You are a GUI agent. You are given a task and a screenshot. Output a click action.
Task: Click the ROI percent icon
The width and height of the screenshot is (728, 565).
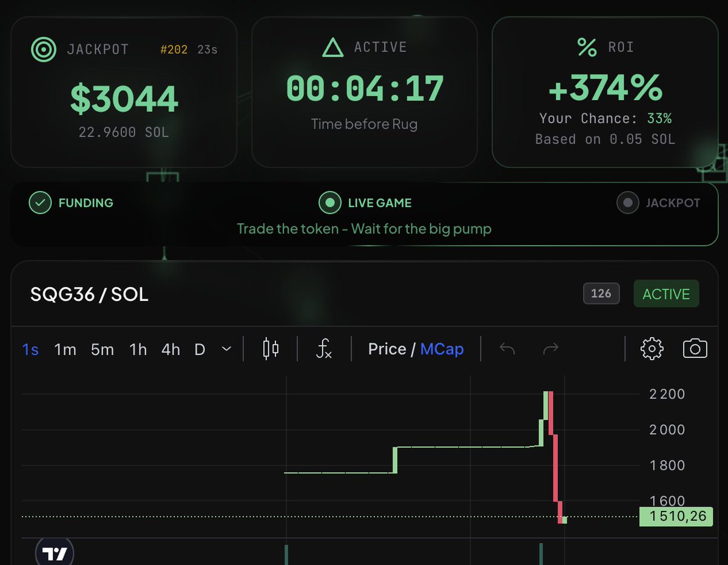click(x=587, y=47)
